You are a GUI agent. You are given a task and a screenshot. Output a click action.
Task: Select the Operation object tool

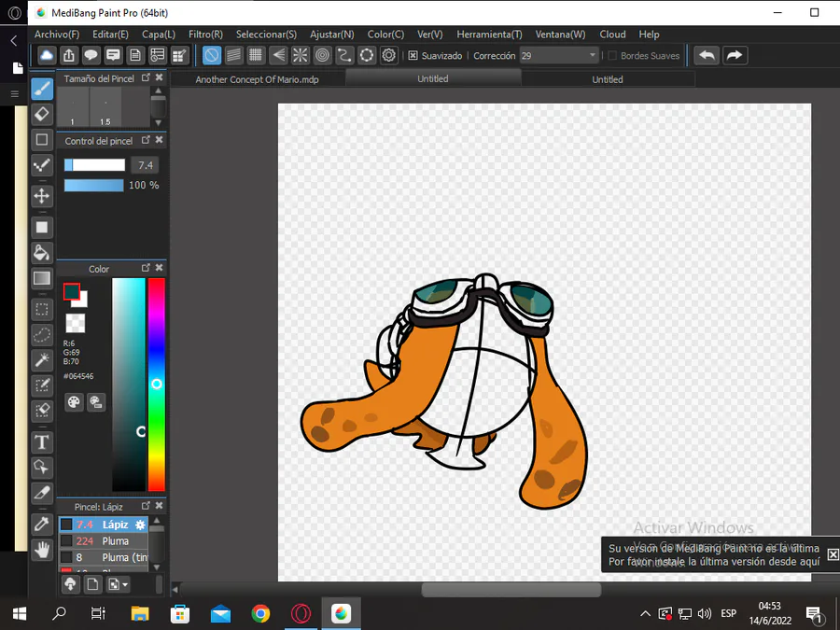(x=42, y=468)
